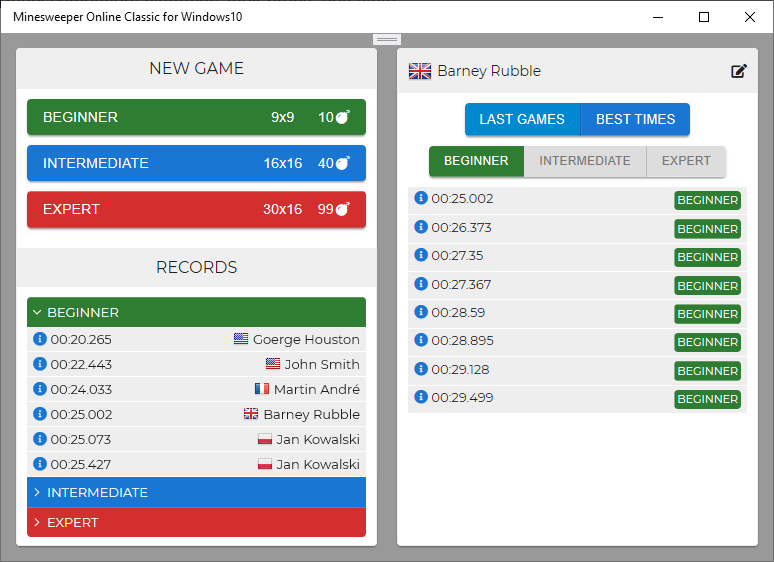Viewport: 774px width, 562px height.
Task: Click info icon next to 00:27.35
Action: 421,255
